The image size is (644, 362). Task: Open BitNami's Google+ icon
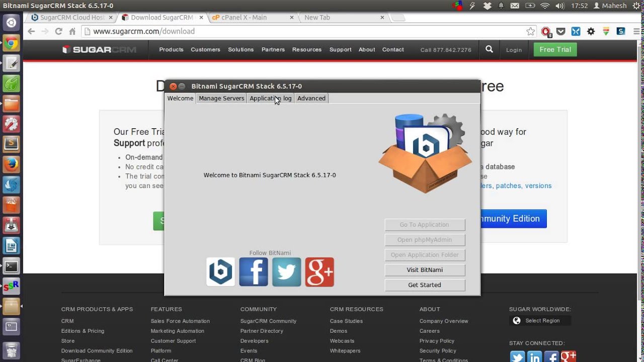319,272
